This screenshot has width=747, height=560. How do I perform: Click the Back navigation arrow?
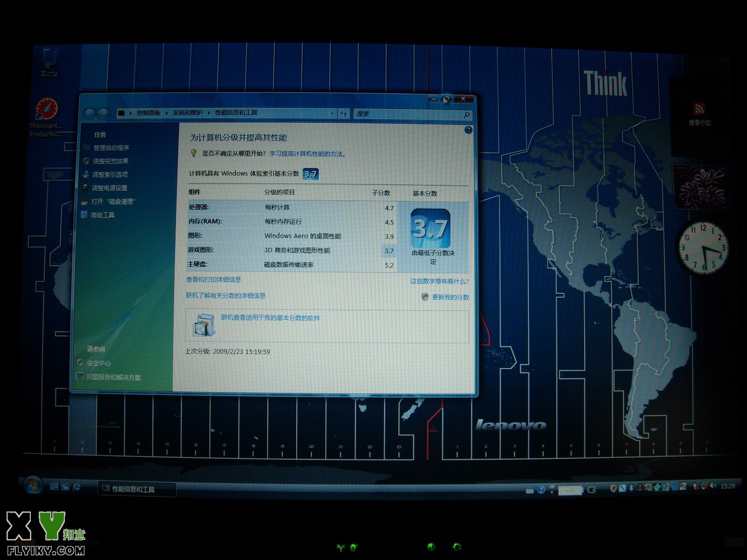pos(89,114)
